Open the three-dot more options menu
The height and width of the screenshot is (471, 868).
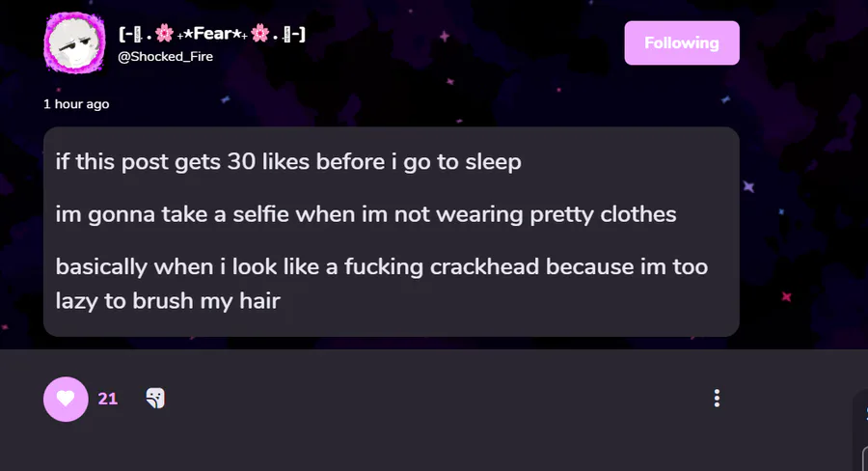(717, 398)
